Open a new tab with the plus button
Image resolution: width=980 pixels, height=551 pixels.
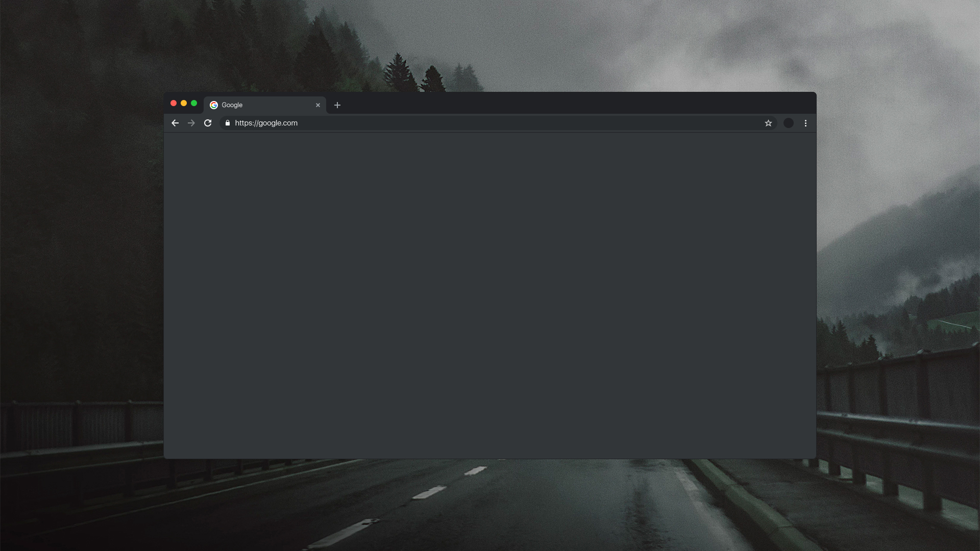(337, 105)
